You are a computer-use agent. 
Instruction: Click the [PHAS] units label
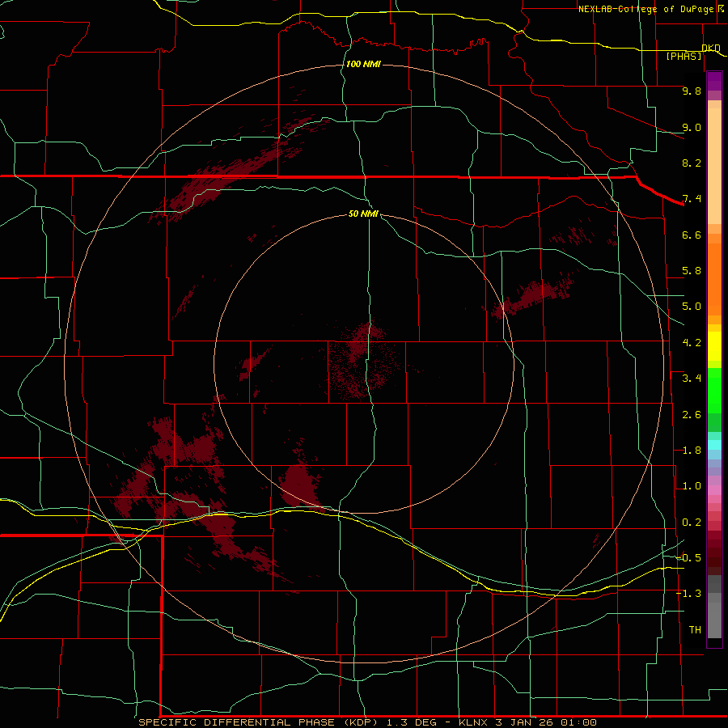tap(684, 57)
